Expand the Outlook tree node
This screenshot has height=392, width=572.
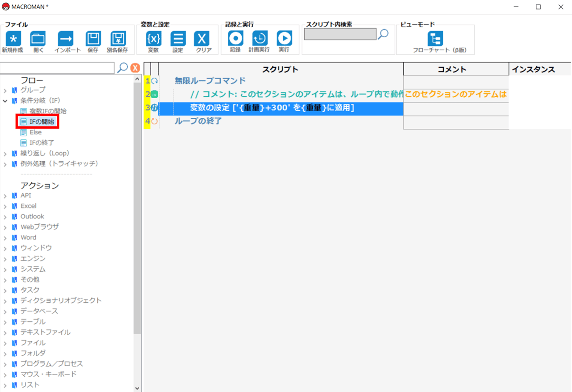coord(5,217)
